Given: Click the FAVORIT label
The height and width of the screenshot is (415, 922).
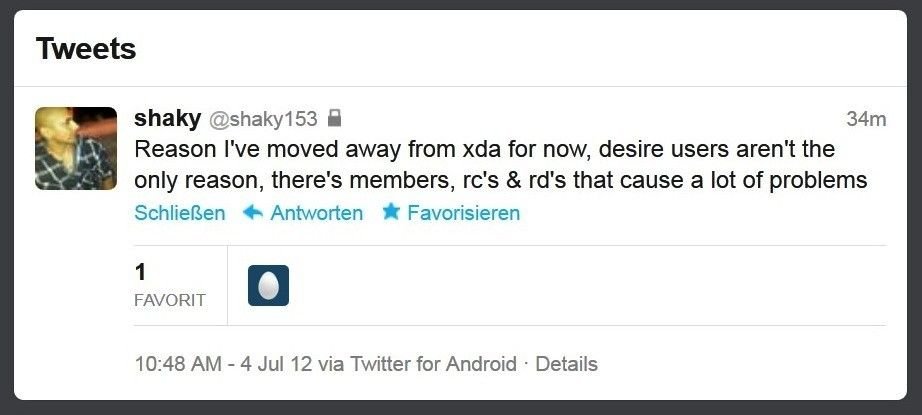Looking at the screenshot, I should coord(170,300).
